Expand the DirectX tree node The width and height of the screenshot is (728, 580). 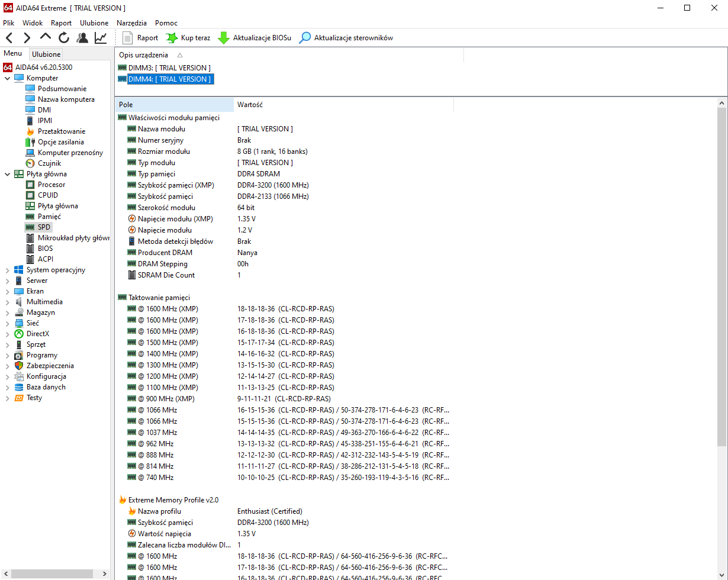point(7,334)
